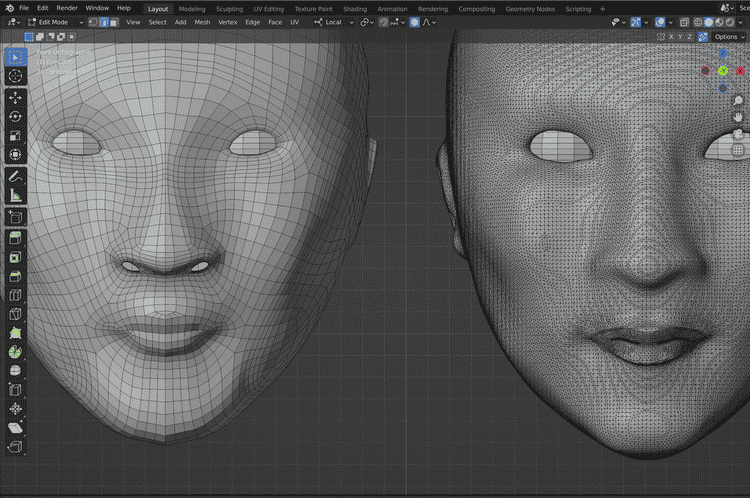Image resolution: width=750 pixels, height=498 pixels.
Task: Click the Annotate pencil tool
Action: tap(15, 175)
